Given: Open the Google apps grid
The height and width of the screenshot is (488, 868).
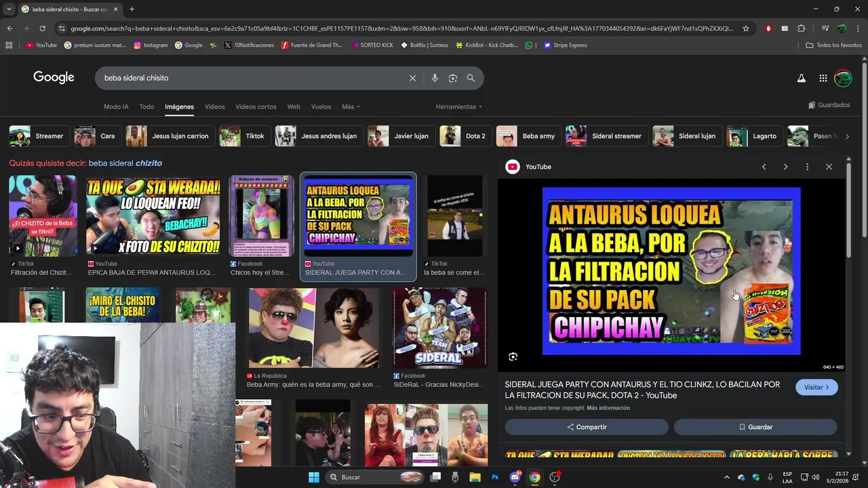Looking at the screenshot, I should click(823, 78).
